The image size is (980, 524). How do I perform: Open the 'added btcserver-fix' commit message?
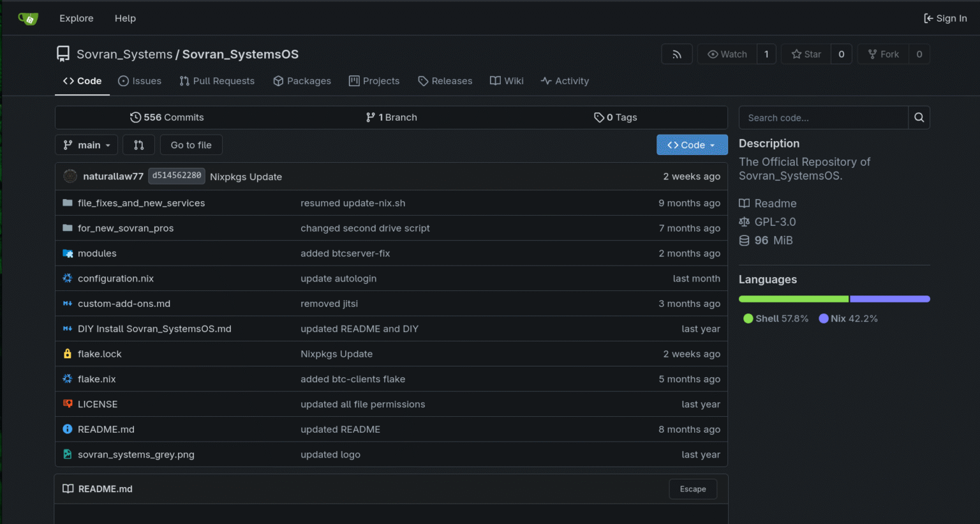click(345, 253)
